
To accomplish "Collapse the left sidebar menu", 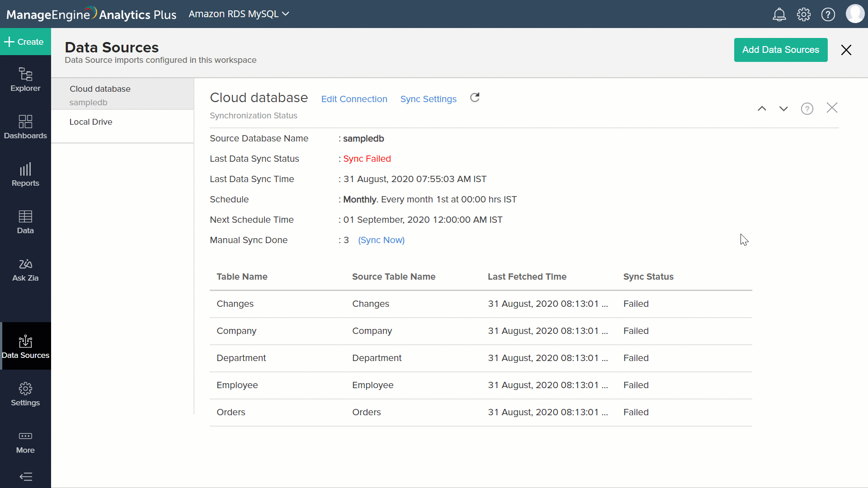I will pyautogui.click(x=26, y=476).
